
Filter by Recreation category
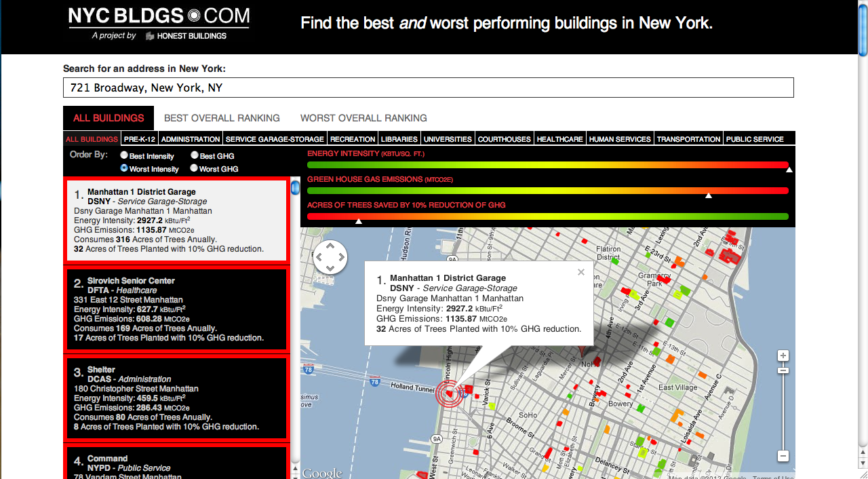[x=353, y=139]
